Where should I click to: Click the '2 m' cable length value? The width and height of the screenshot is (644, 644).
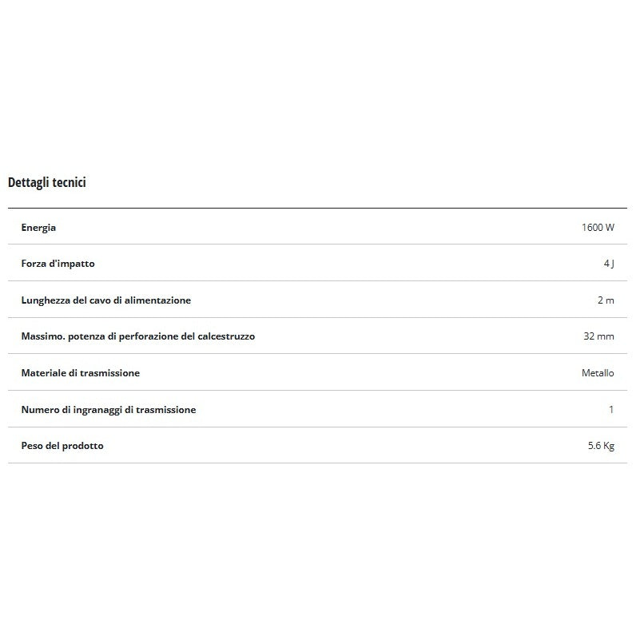[606, 300]
